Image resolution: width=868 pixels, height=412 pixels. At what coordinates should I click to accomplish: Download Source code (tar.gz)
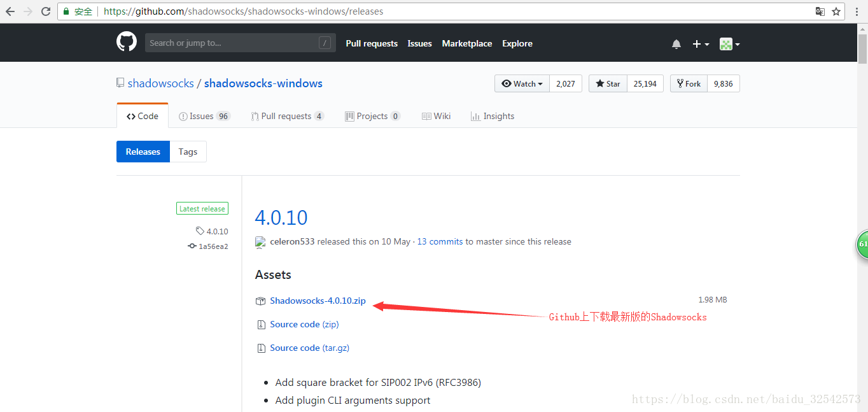tap(309, 348)
